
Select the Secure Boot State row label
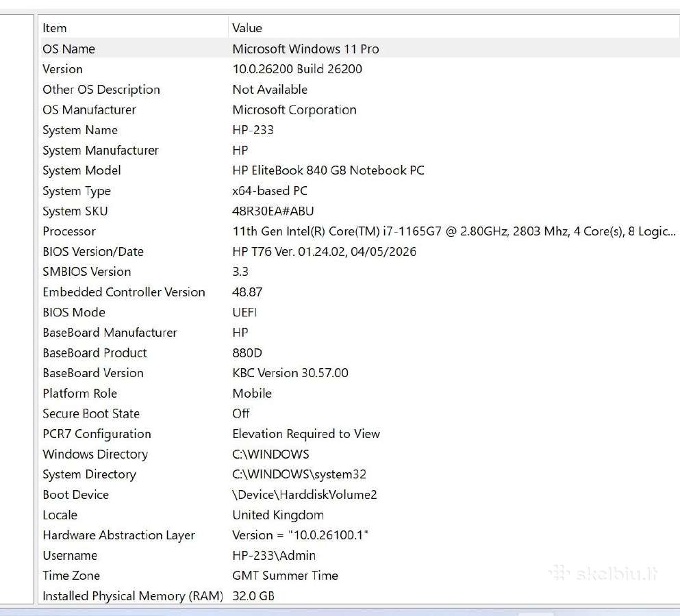coord(91,413)
